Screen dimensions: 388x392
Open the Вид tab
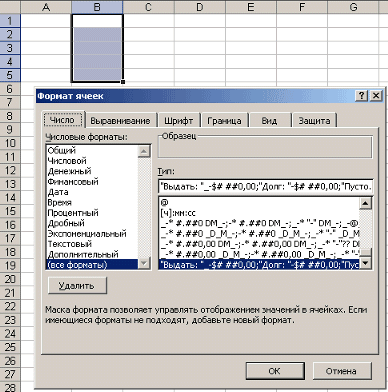click(269, 121)
